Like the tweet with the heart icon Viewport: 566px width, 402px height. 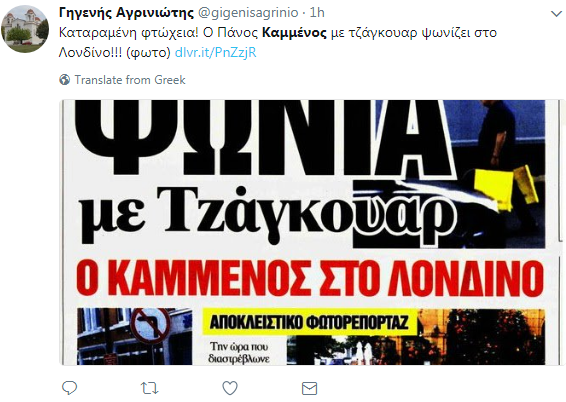click(230, 388)
